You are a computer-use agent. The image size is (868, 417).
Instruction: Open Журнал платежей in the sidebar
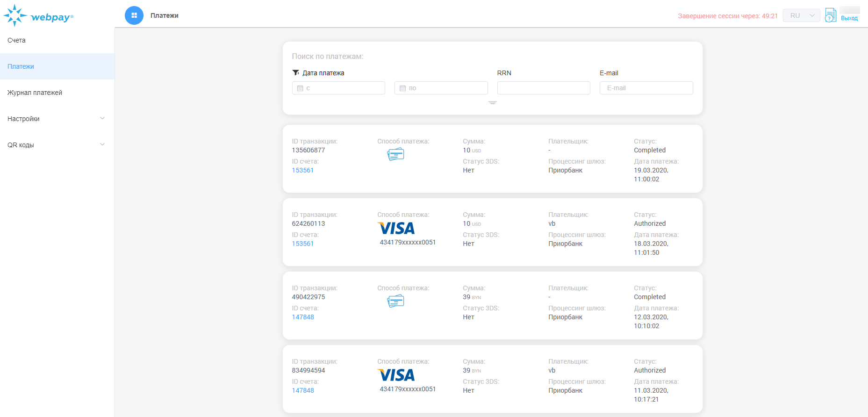click(x=35, y=93)
